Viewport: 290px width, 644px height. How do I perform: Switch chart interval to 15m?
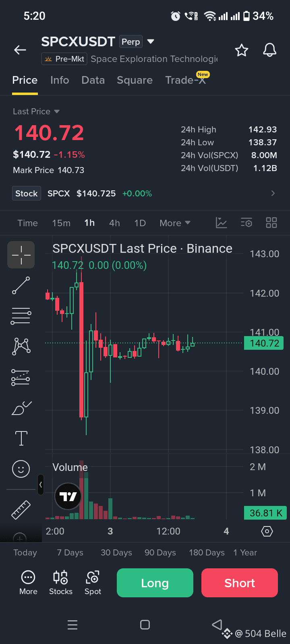tap(61, 223)
